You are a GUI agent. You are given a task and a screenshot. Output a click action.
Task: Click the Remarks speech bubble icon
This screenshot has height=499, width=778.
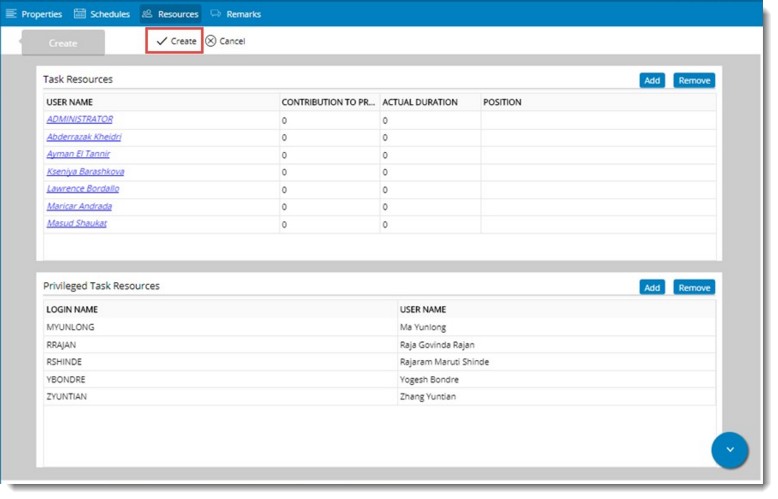[216, 14]
